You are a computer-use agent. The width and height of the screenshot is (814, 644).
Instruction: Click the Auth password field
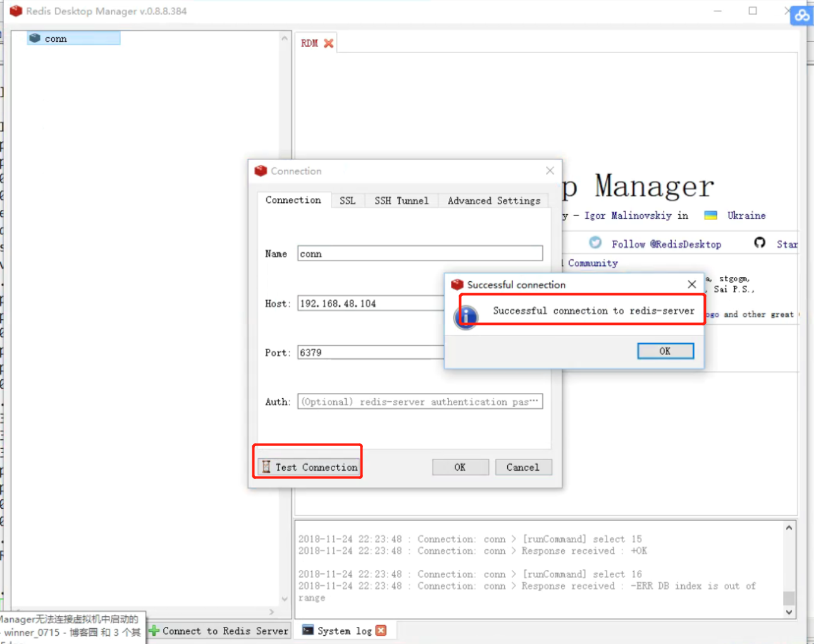[420, 401]
